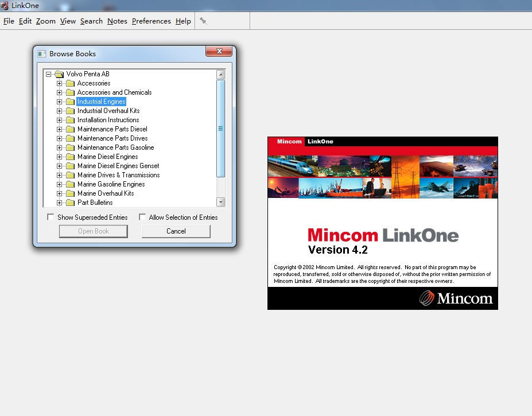Viewport: 532px width, 416px height.
Task: Select Maintenance Parts Diesel entry
Action: point(112,129)
